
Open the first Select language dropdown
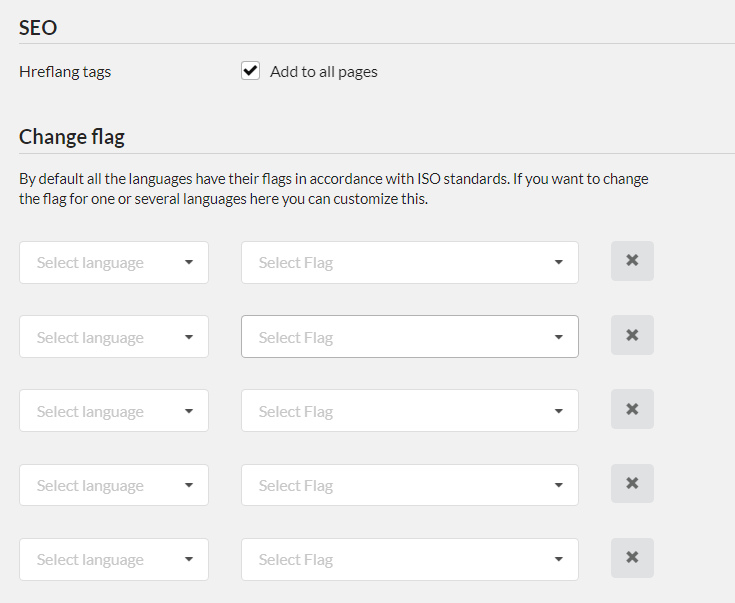[x=113, y=262]
